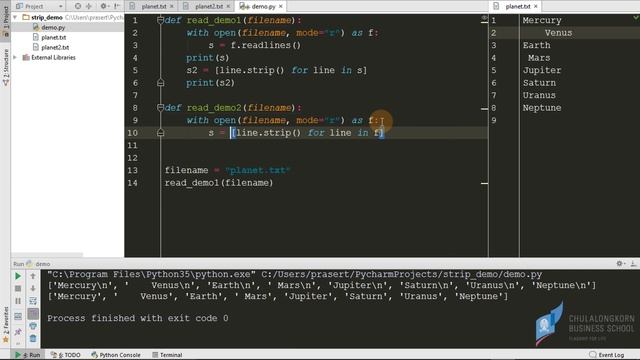Viewport: 640px width, 360px height.
Task: Click the dump threads icon in Run panel
Action: click(x=18, y=316)
